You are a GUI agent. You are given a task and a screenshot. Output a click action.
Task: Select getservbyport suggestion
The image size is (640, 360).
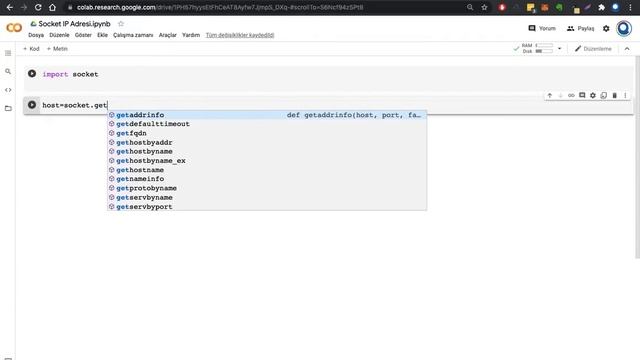[267, 207]
